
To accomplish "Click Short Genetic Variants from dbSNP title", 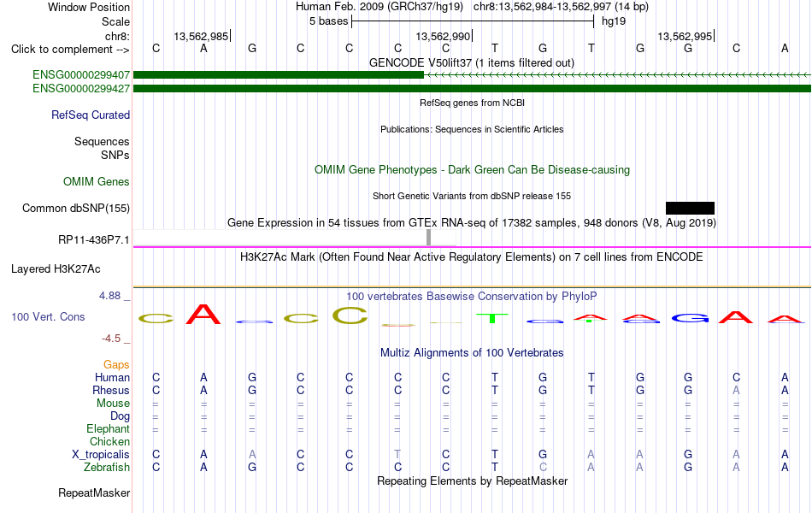I will click(x=471, y=196).
